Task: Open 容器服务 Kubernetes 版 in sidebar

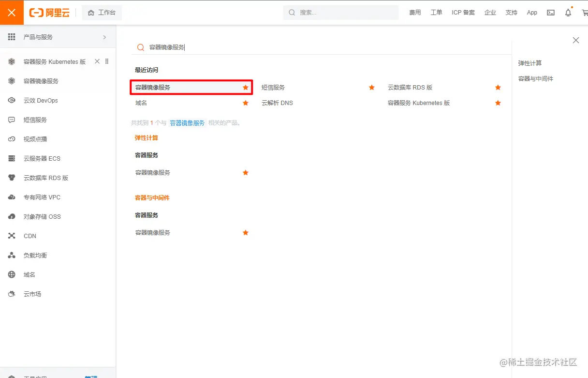Action: pos(55,61)
